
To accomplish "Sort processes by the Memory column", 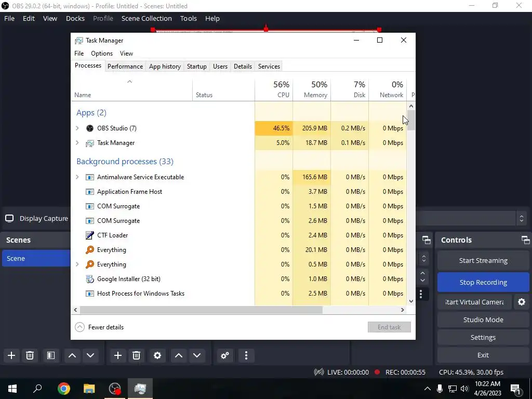I will tap(312, 89).
